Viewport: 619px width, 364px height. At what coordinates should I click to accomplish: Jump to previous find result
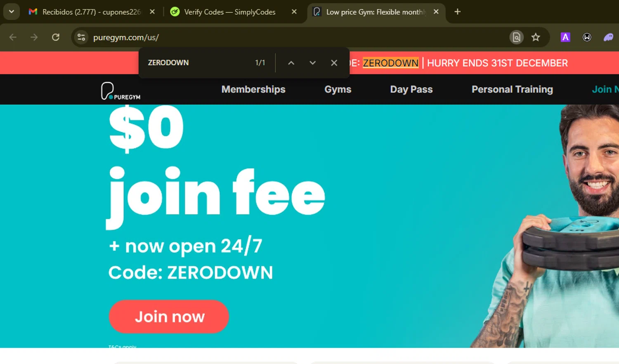click(291, 63)
